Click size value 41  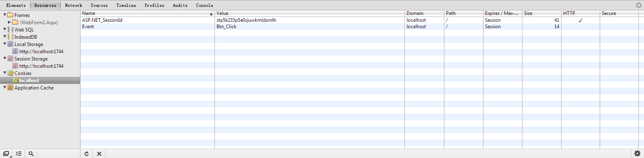[557, 20]
